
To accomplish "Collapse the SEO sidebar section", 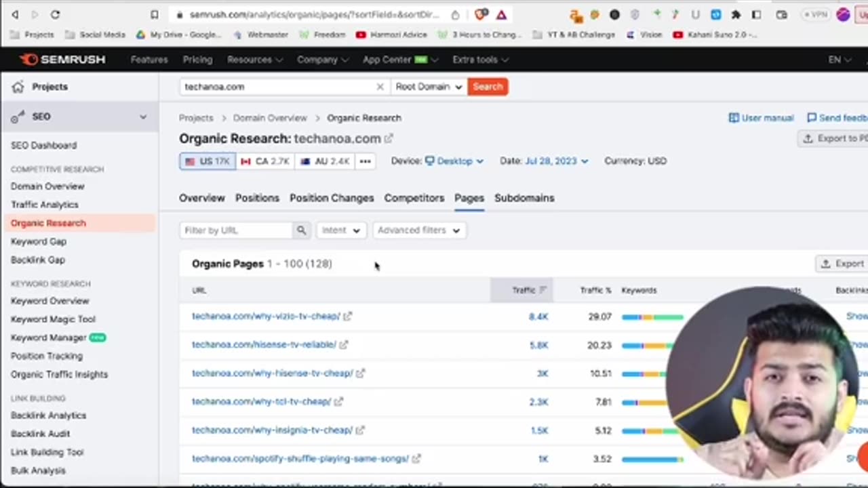I will click(143, 117).
